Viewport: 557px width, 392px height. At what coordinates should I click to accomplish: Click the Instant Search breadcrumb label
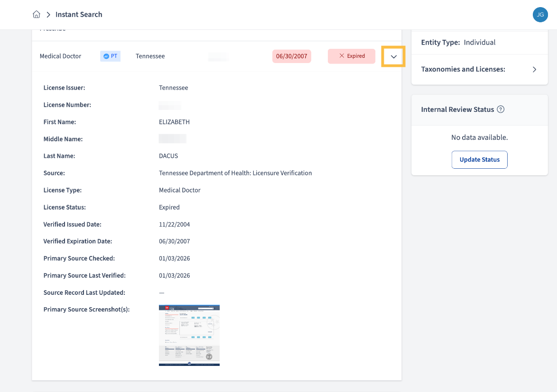[x=79, y=15]
